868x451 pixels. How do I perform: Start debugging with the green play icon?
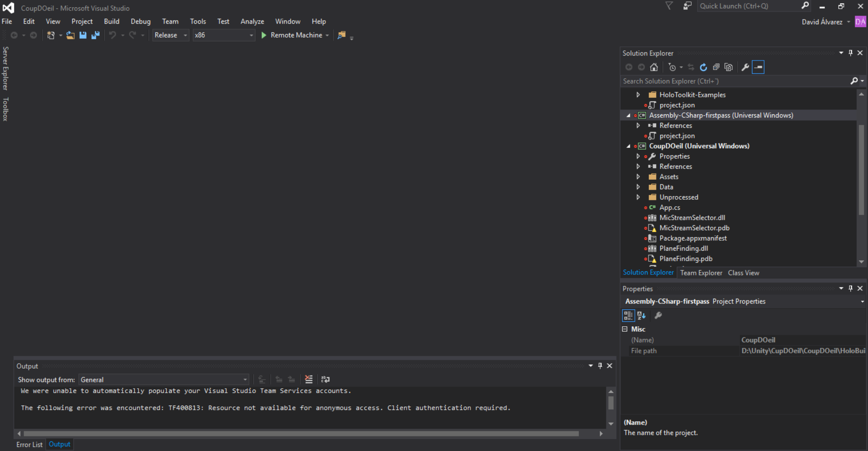264,35
